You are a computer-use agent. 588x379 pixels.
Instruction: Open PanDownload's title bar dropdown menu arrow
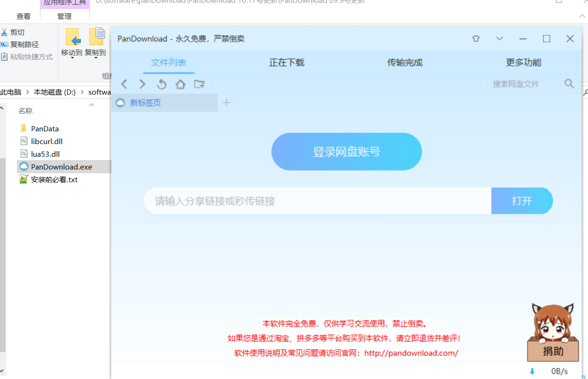click(x=500, y=39)
